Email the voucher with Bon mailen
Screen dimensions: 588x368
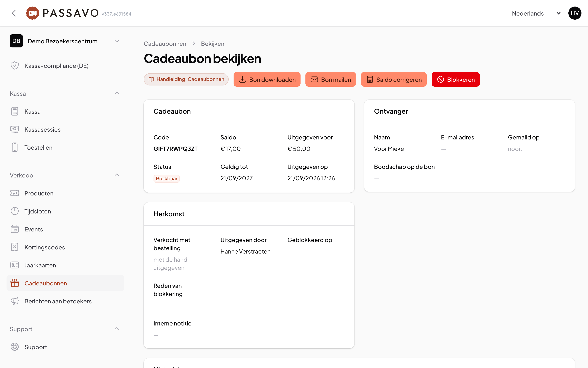331,79
